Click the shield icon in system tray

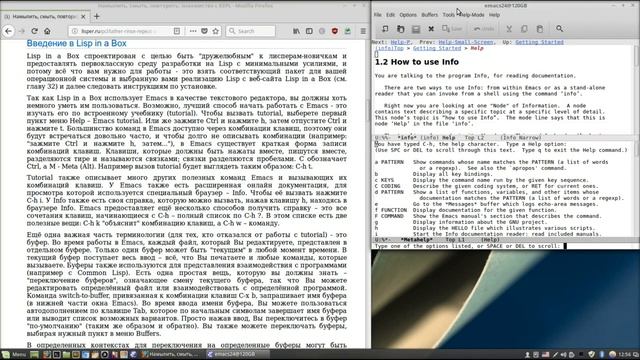pyautogui.click(x=591, y=354)
